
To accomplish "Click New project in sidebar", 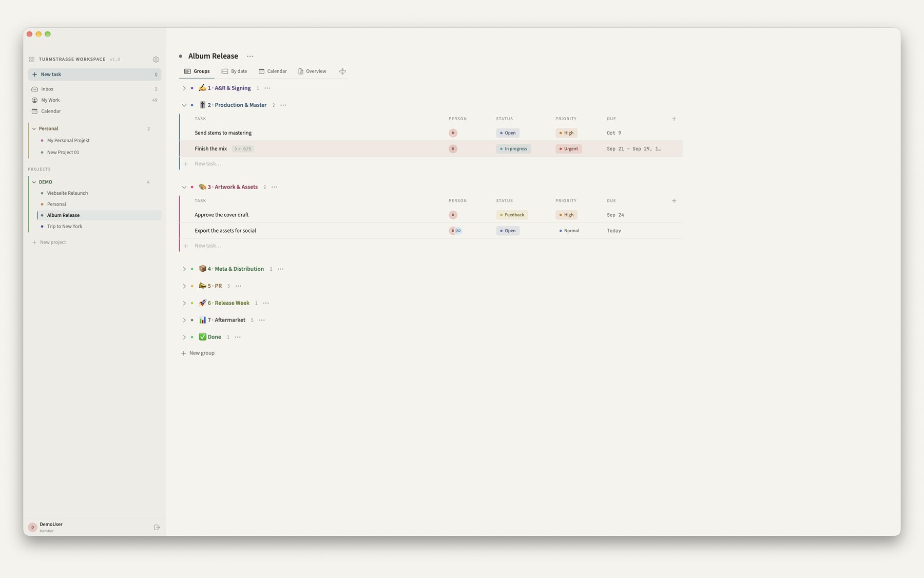I will (x=49, y=243).
